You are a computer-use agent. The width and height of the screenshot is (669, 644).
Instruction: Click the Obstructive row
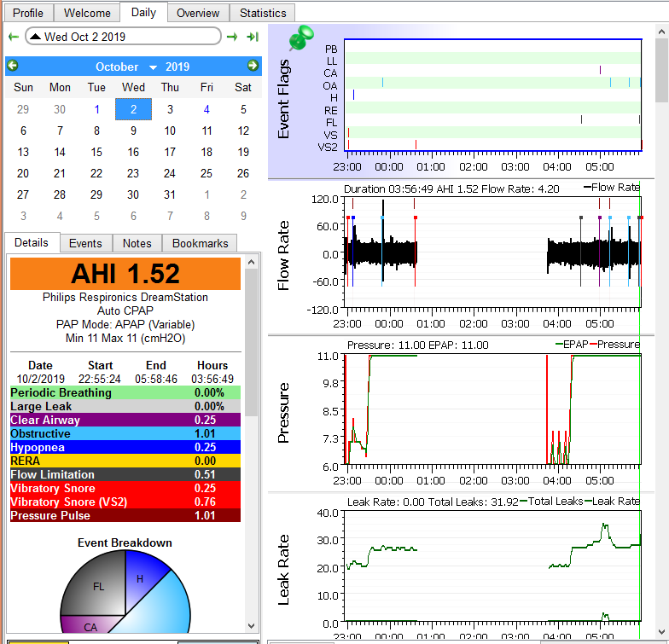(125, 433)
